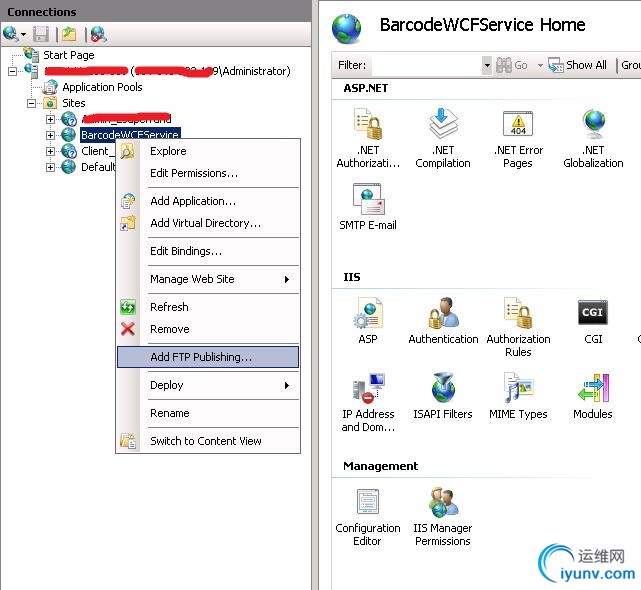Open Manage Web Site submenu
Viewport: 641px width, 590px height.
[208, 279]
